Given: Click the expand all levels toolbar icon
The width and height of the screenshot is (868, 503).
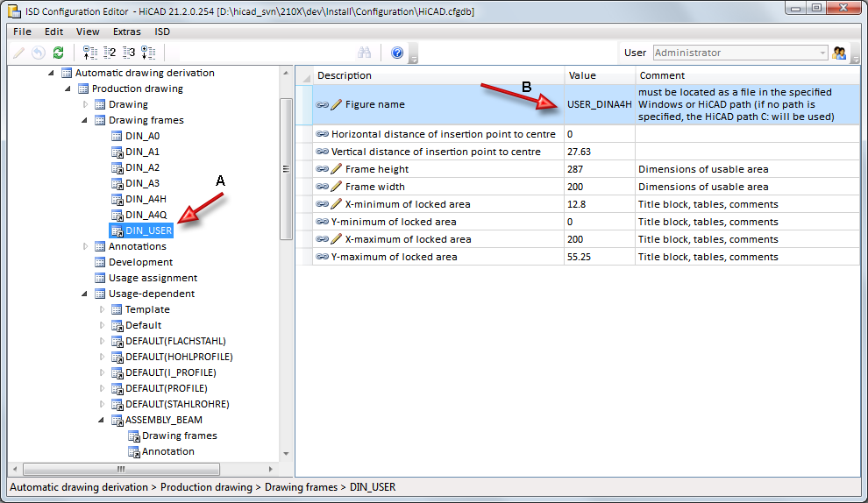Looking at the screenshot, I should 148,53.
